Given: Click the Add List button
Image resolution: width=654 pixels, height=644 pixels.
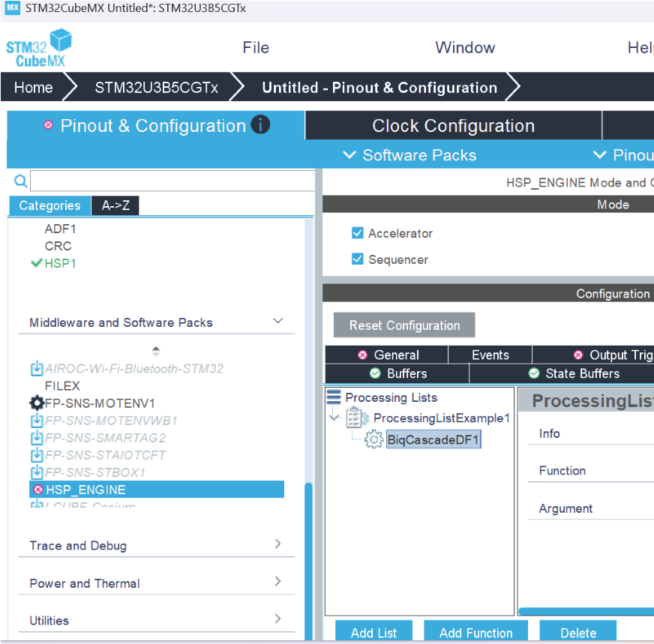Looking at the screenshot, I should pos(373,632).
